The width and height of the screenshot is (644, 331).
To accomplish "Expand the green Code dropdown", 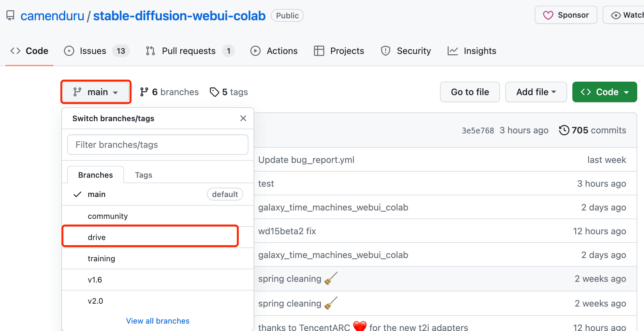I will 604,92.
